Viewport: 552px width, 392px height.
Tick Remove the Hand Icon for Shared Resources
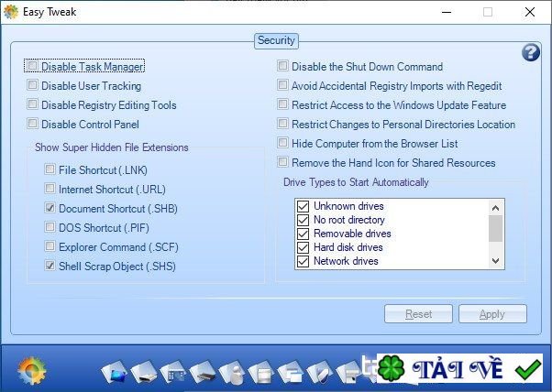tap(282, 162)
